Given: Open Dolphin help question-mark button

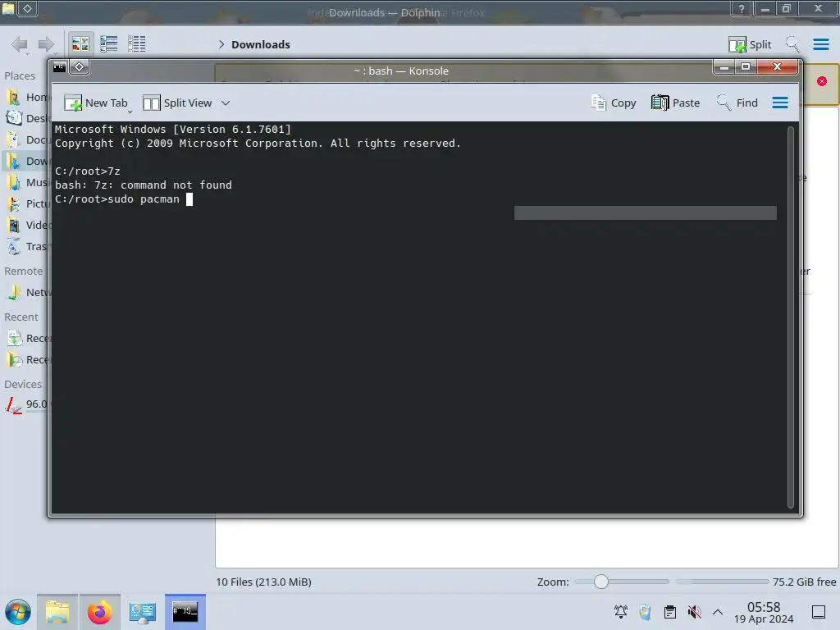Looking at the screenshot, I should [742, 8].
